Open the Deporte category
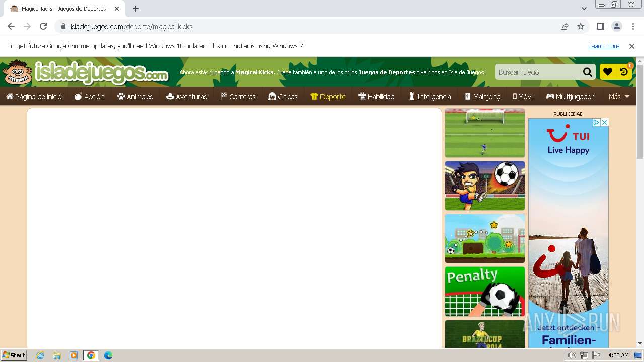Viewport: 644px width, 362px height. pos(328,96)
